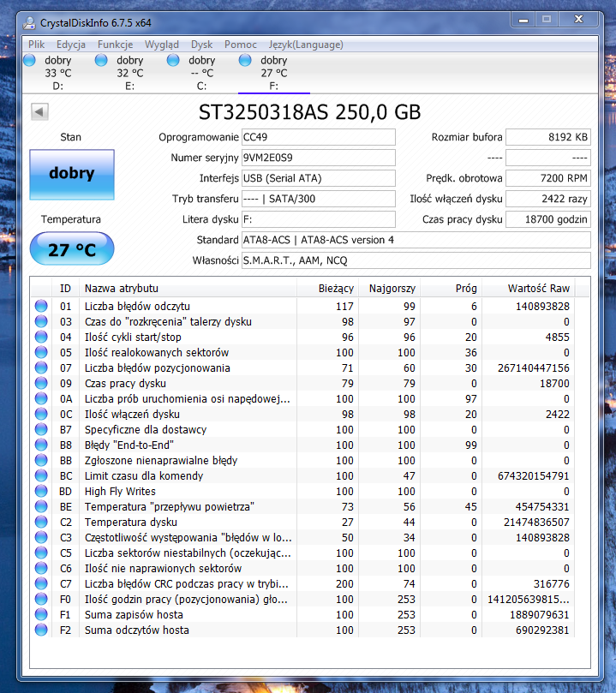The image size is (616, 693).
Task: Click the serial number field 9VM2E0S9
Action: pos(319,158)
